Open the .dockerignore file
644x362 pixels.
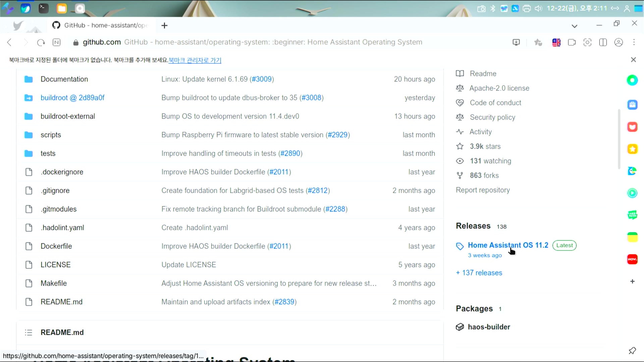pos(62,172)
